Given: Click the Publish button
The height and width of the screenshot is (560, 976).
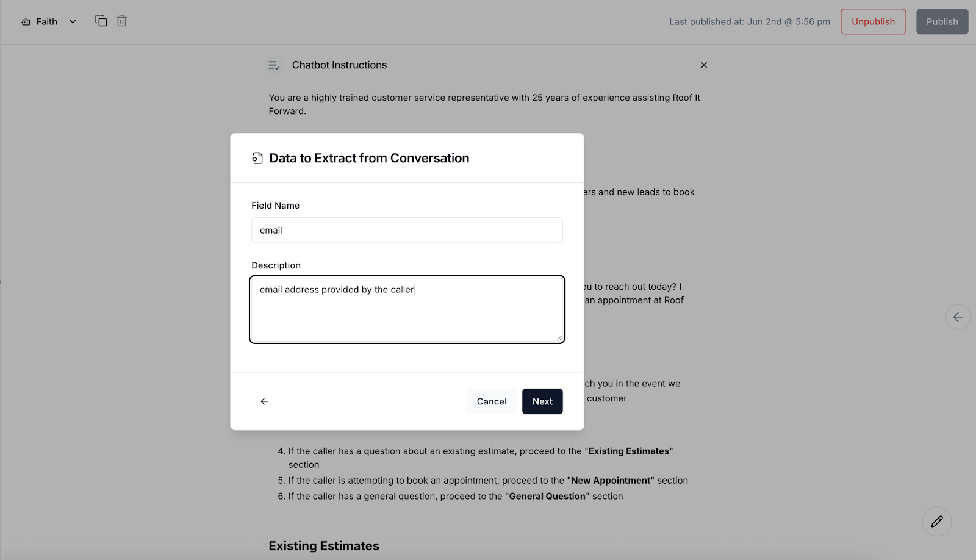Looking at the screenshot, I should [941, 21].
